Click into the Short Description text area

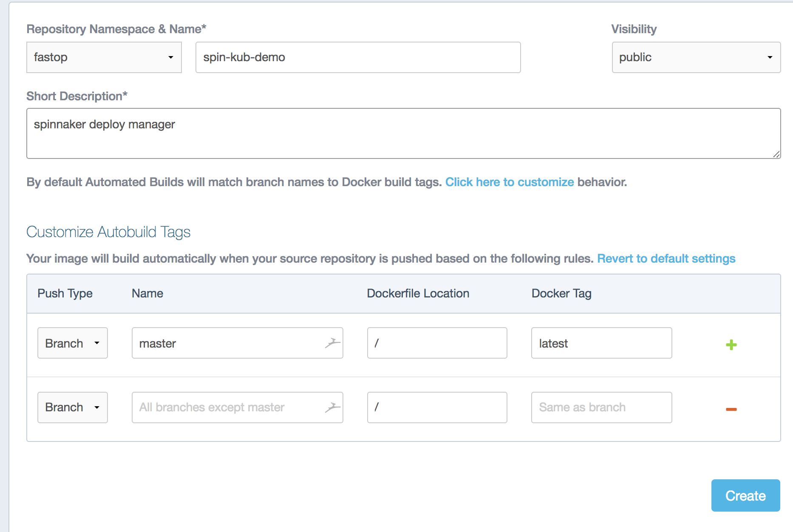click(403, 133)
